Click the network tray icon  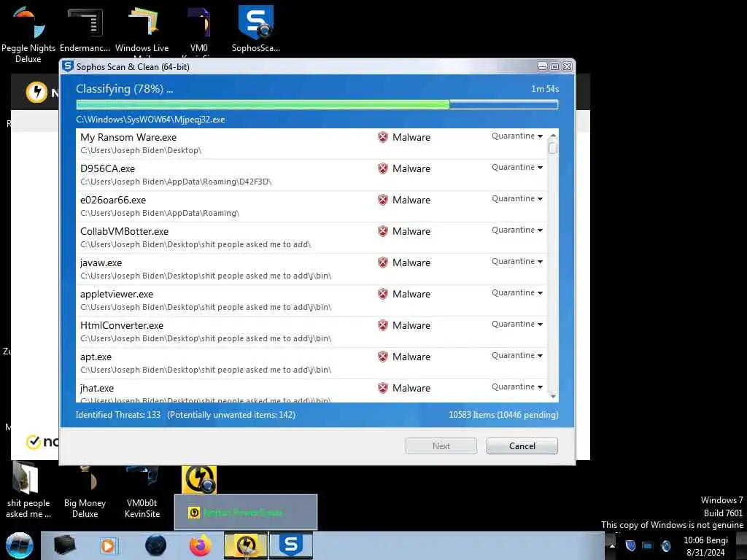point(648,545)
